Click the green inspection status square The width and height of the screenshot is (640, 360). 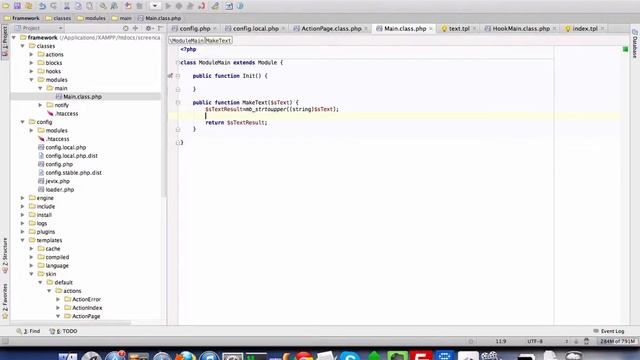tap(625, 49)
